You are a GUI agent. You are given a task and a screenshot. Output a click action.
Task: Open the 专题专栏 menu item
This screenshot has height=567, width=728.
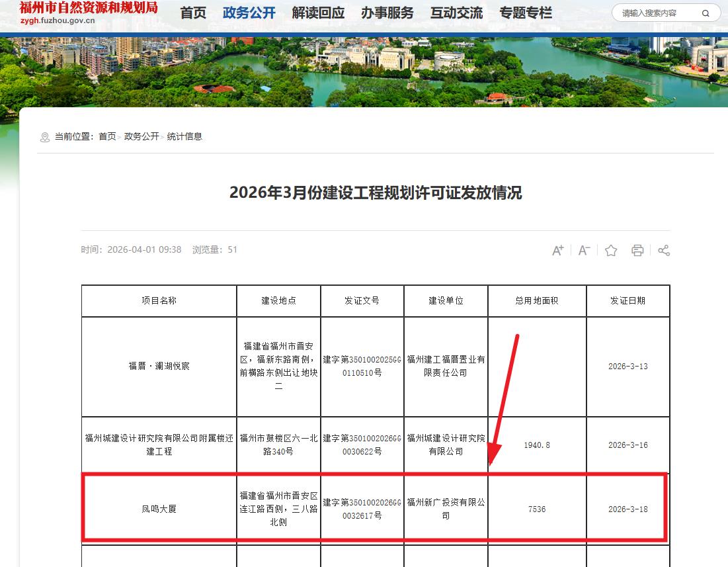tap(526, 13)
